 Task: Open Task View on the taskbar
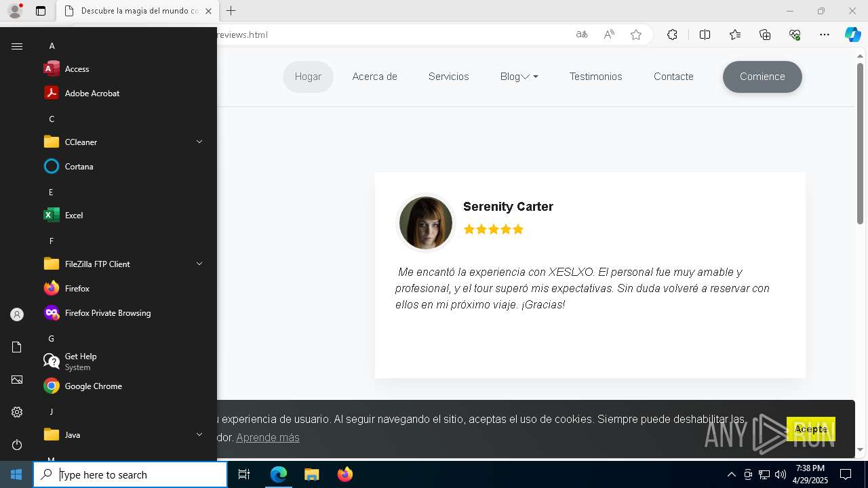coord(244,474)
